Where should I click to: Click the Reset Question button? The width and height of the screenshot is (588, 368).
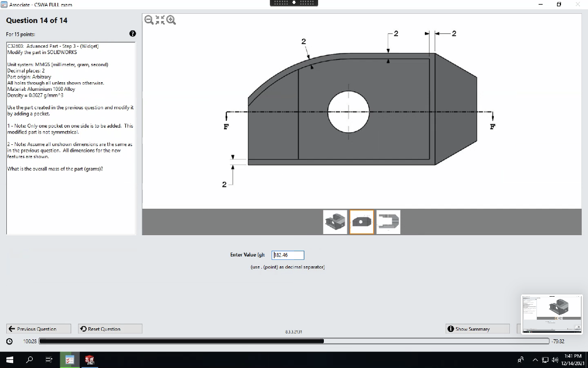pyautogui.click(x=109, y=328)
